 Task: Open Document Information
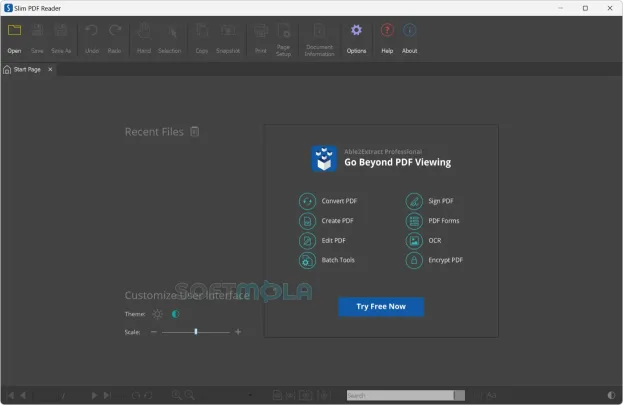319,30
